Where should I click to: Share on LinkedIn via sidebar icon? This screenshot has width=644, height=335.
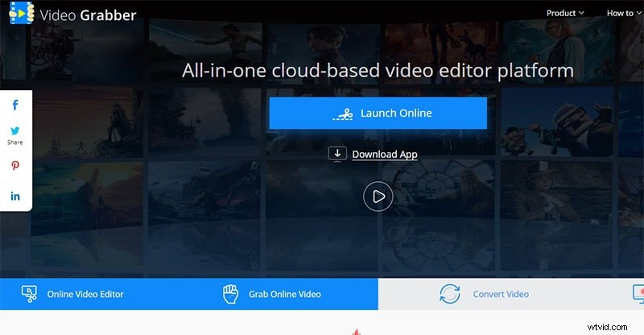pos(15,196)
